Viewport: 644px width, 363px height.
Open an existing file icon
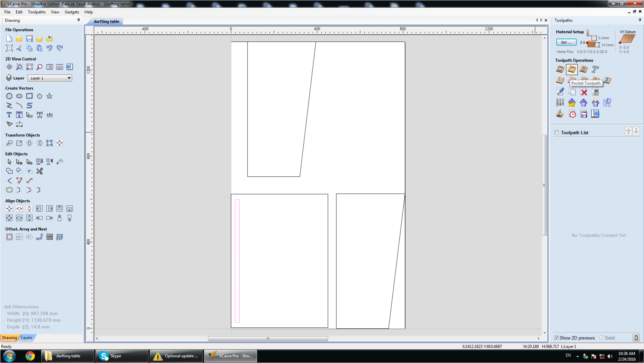click(19, 39)
